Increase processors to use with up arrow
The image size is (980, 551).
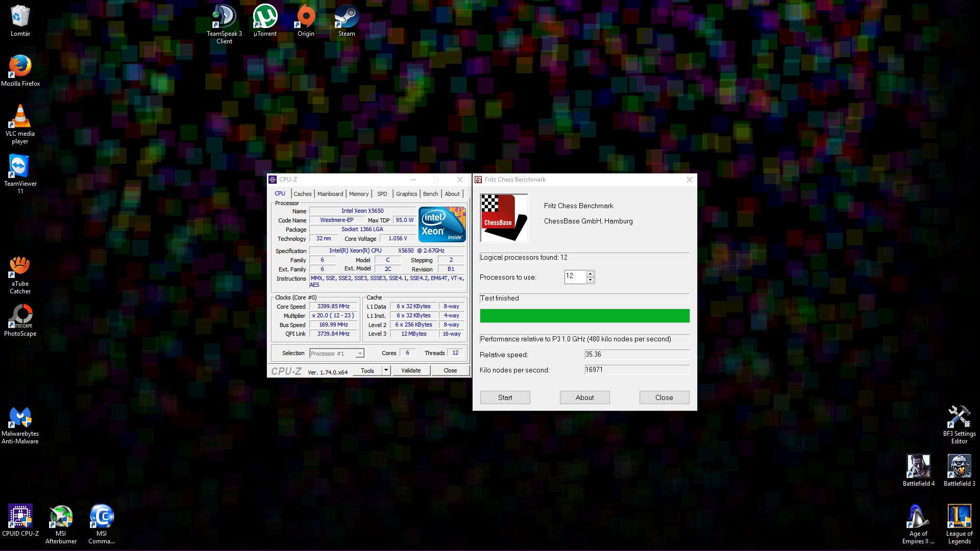pyautogui.click(x=590, y=273)
